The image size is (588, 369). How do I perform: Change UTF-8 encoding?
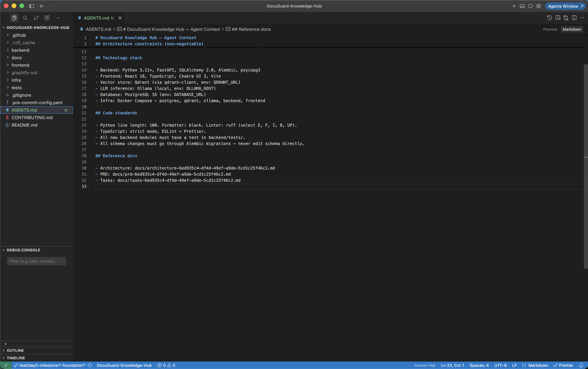click(500, 365)
